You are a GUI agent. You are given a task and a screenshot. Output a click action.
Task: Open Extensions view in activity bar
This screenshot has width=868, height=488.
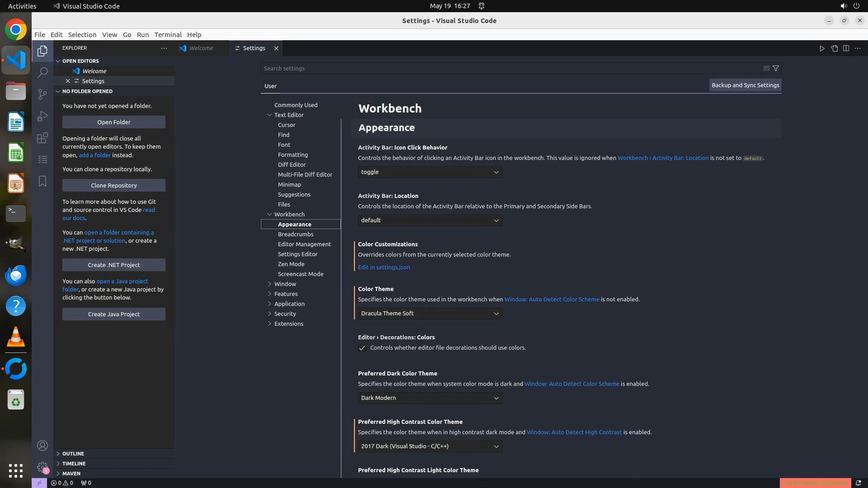[x=42, y=138]
